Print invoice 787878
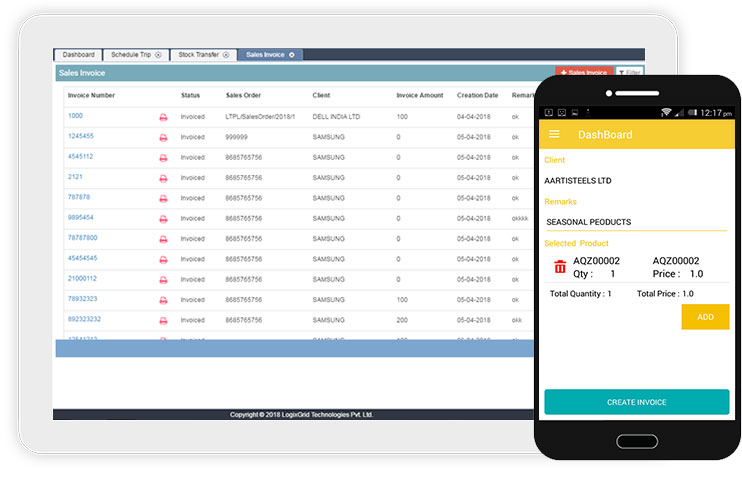Viewport: 742px width, 478px height. (163, 199)
